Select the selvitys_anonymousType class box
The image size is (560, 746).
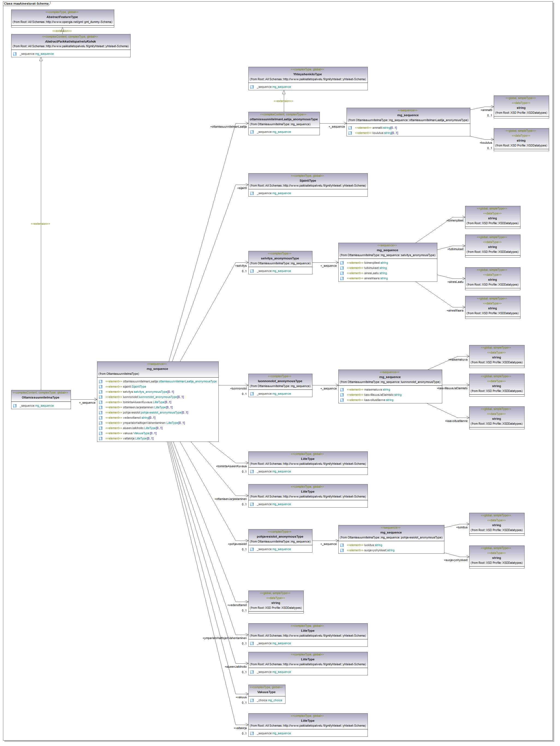tap(280, 259)
